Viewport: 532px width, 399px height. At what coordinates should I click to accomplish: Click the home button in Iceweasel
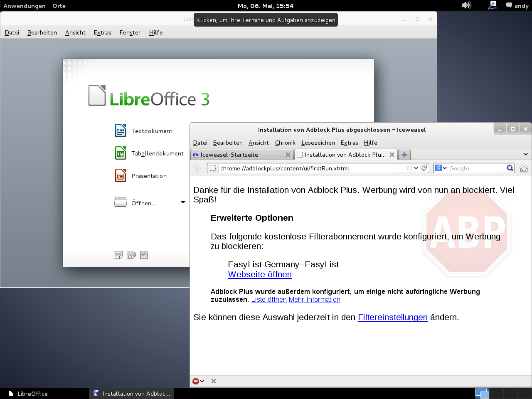(x=524, y=168)
